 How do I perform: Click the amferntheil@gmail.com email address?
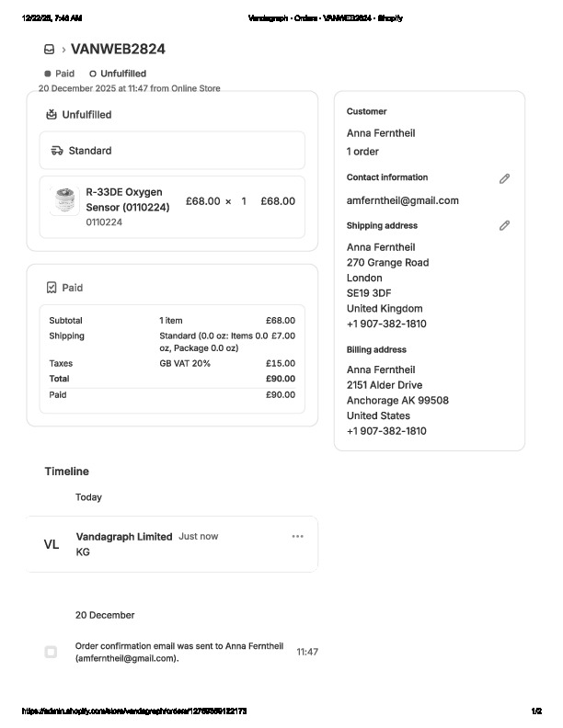point(402,200)
